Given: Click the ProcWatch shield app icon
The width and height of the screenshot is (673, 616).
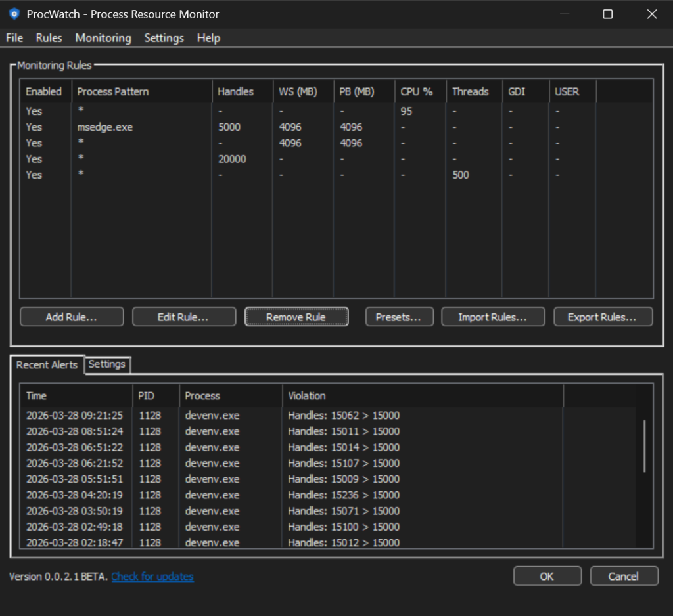Looking at the screenshot, I should (14, 14).
